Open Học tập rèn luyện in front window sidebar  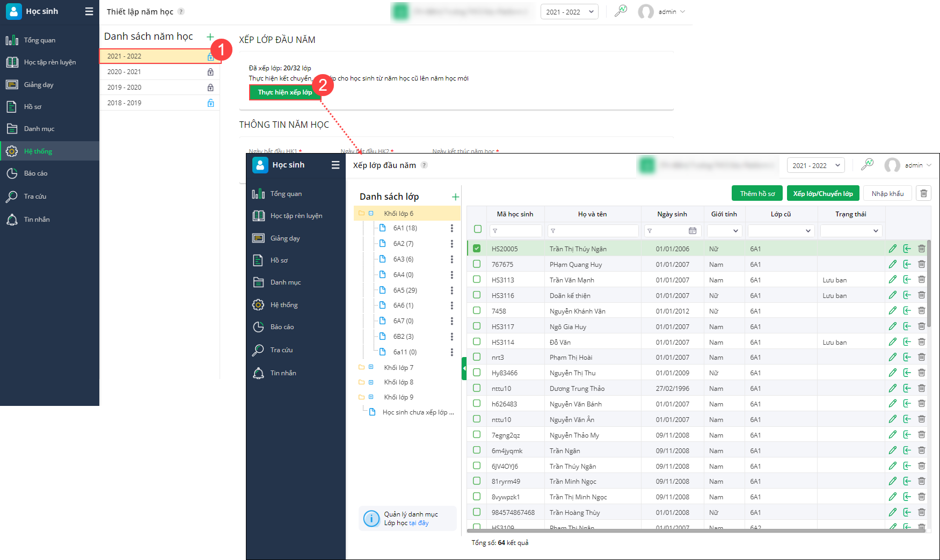click(x=296, y=216)
